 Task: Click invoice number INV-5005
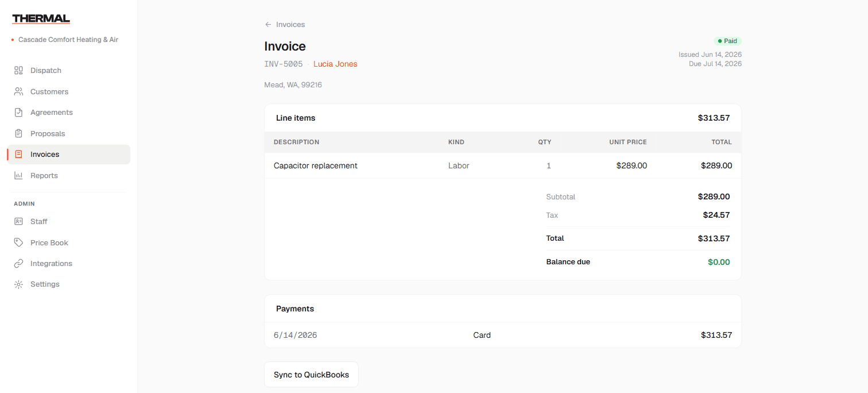click(x=284, y=64)
